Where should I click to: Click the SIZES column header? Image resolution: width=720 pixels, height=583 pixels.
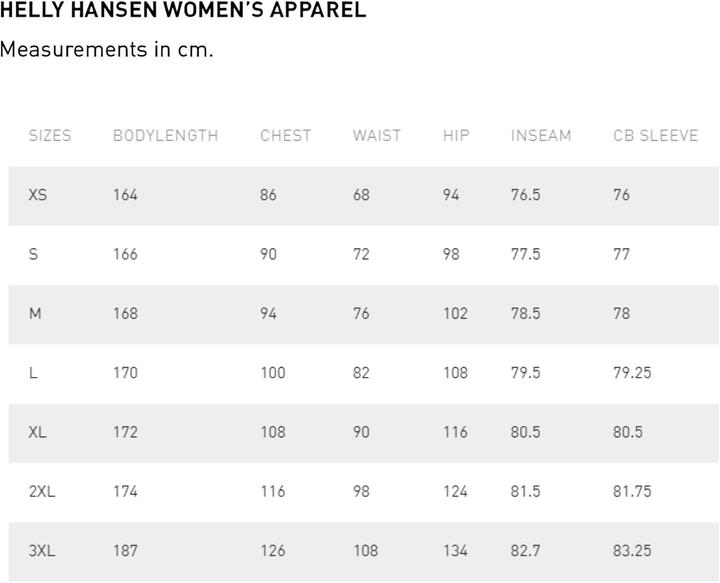[50, 136]
